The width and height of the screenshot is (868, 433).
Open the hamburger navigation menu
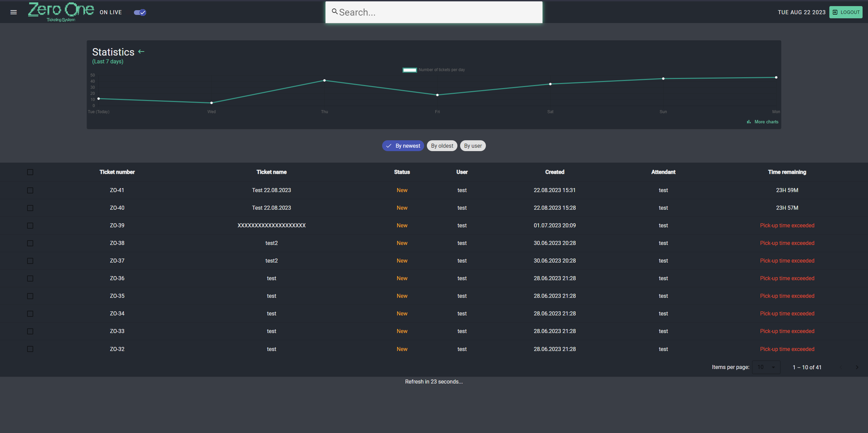14,12
